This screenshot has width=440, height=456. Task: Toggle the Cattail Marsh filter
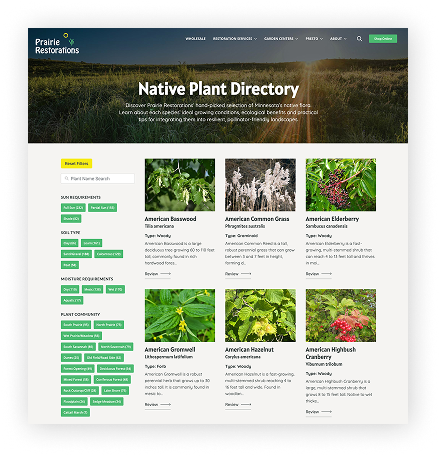click(75, 412)
